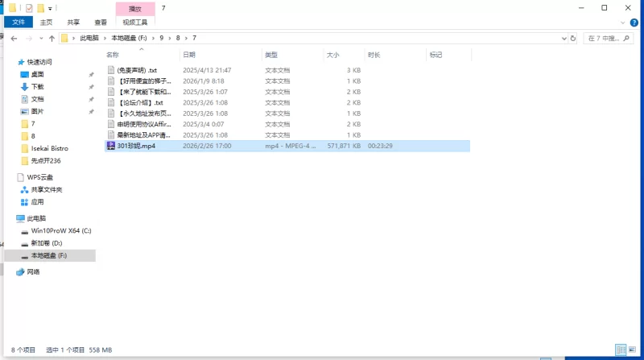
Task: Click 此电脑 in the address breadcrumb
Action: click(89, 38)
